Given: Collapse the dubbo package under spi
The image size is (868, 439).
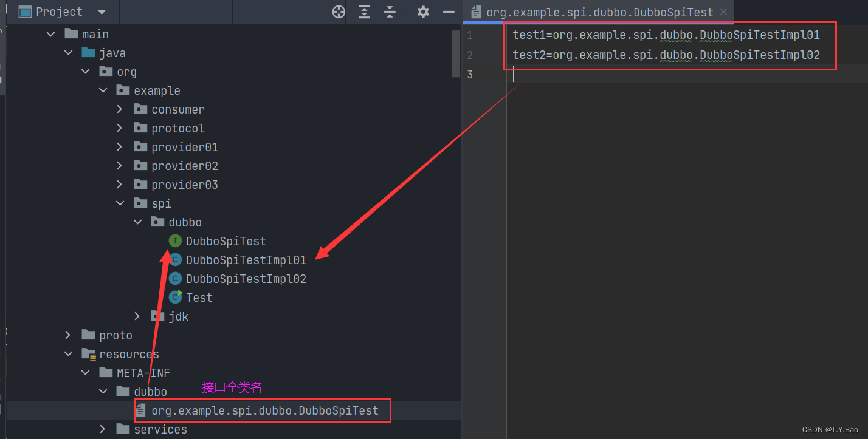Looking at the screenshot, I should (137, 222).
